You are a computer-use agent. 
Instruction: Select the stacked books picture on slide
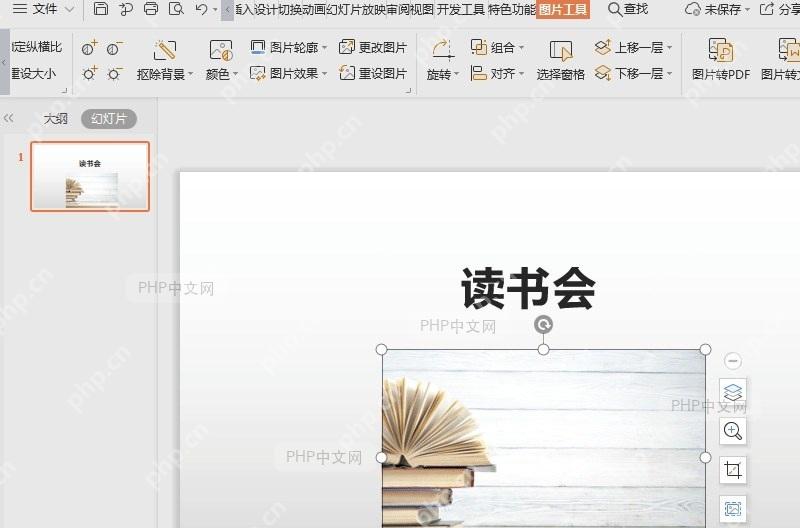543,439
